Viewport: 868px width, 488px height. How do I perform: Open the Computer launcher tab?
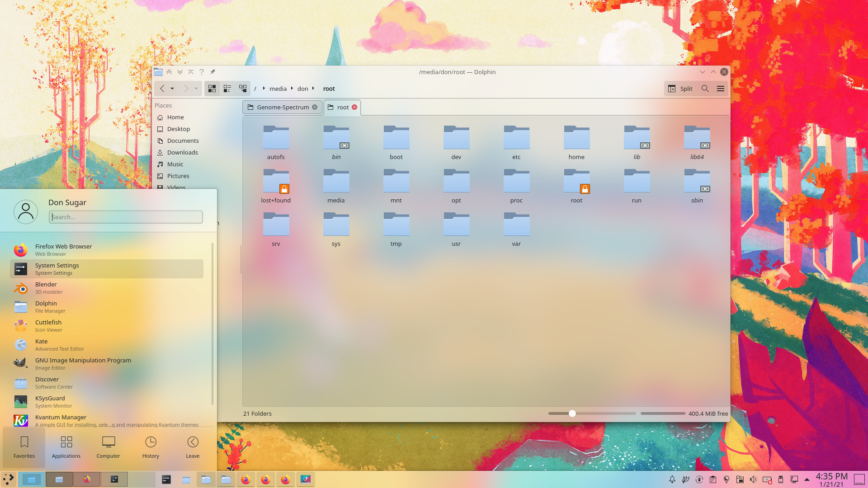108,447
